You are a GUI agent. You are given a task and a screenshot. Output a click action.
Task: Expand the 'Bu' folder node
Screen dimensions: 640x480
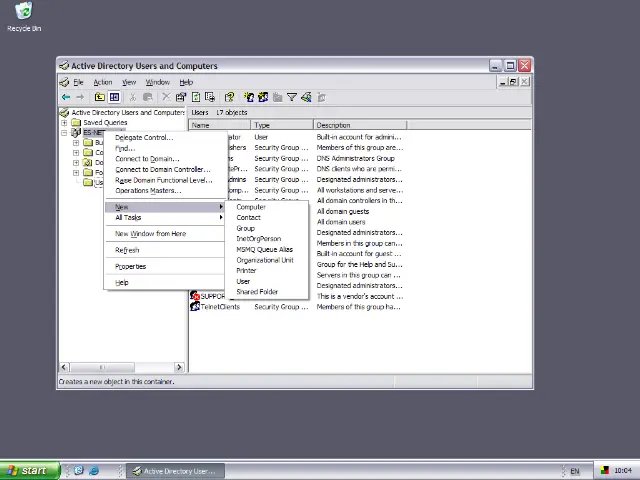[76, 142]
